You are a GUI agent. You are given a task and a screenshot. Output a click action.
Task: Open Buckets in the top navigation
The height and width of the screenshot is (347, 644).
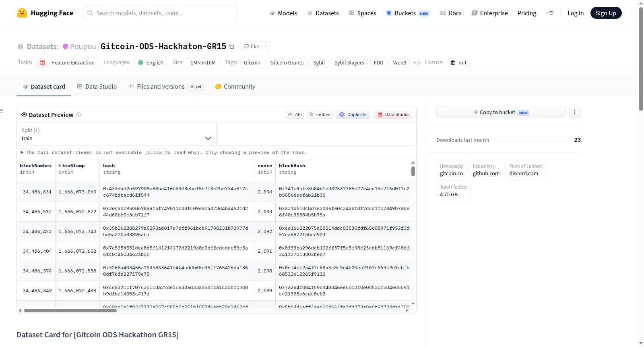(x=408, y=13)
